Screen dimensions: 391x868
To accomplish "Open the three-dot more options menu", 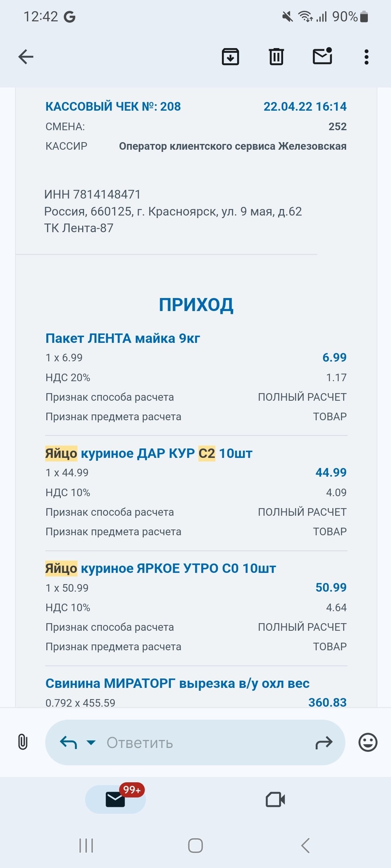I will [366, 57].
